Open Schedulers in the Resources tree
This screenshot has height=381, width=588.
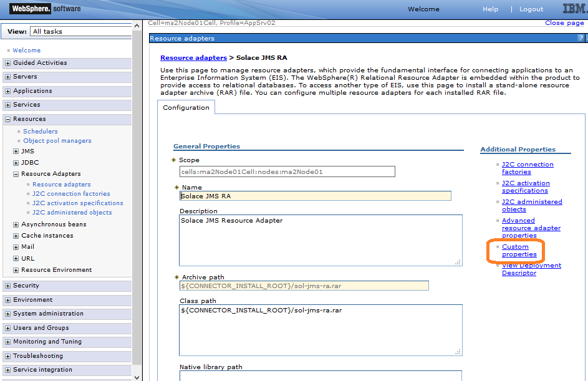tap(40, 132)
